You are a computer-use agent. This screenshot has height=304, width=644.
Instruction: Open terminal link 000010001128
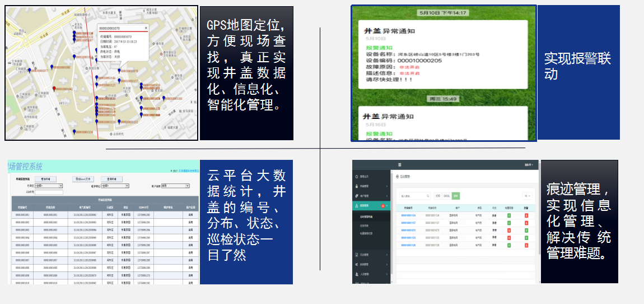tap(408, 245)
